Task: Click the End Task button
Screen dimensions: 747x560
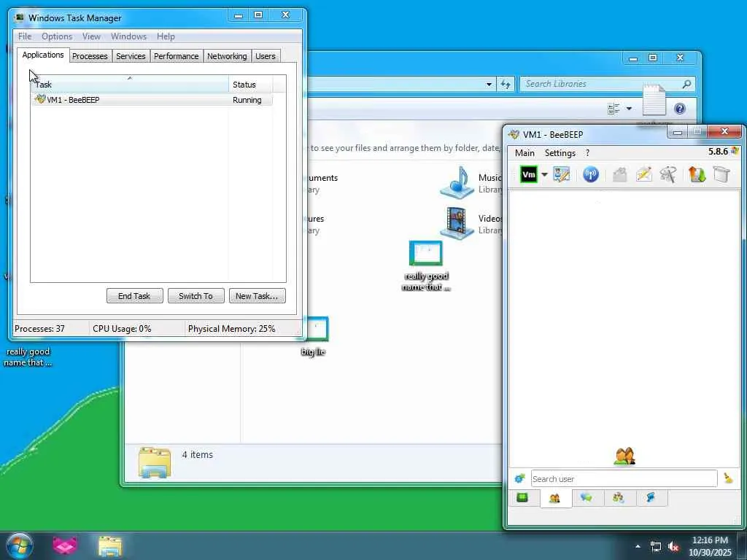Action: 135,296
